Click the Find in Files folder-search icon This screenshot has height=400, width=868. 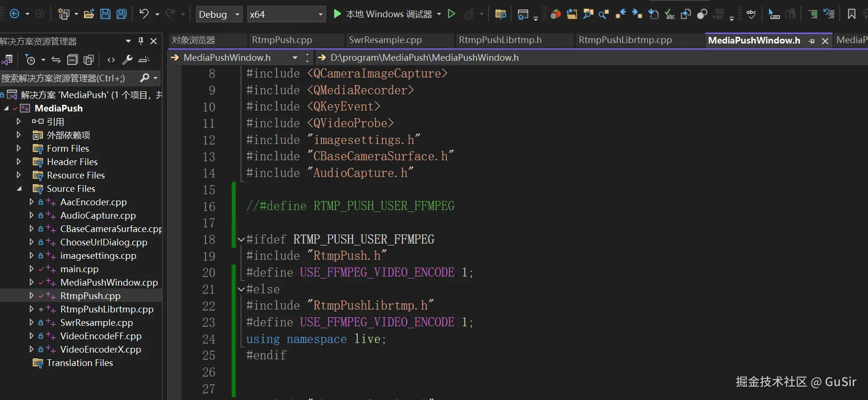click(x=501, y=14)
